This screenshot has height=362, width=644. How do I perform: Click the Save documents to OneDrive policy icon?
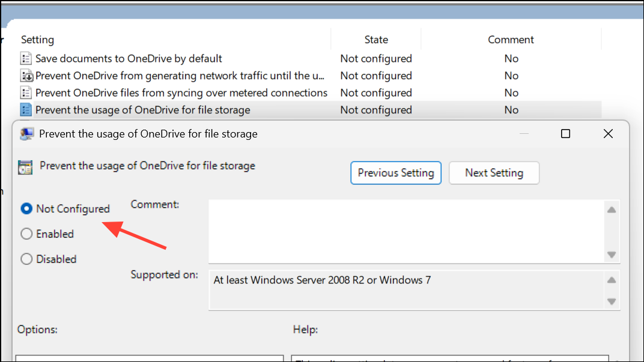[25, 58]
